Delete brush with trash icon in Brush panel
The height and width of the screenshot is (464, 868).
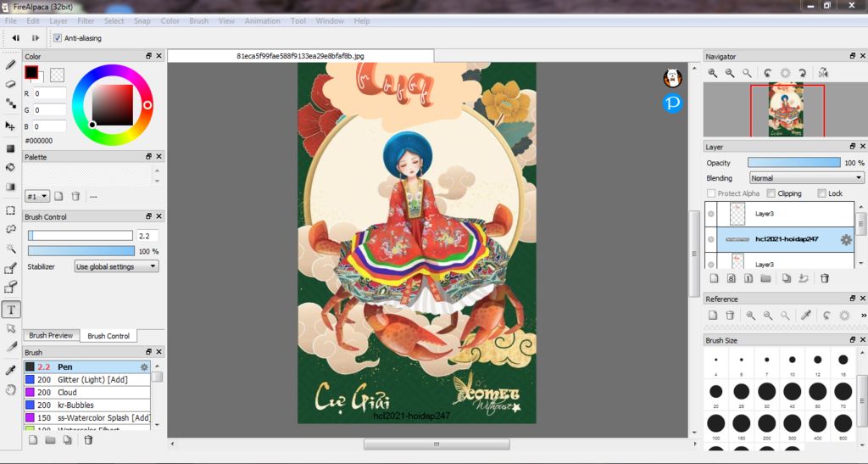pos(88,440)
